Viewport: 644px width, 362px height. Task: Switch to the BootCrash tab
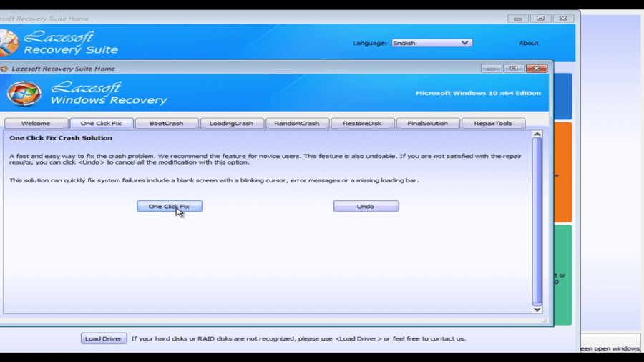pos(166,123)
